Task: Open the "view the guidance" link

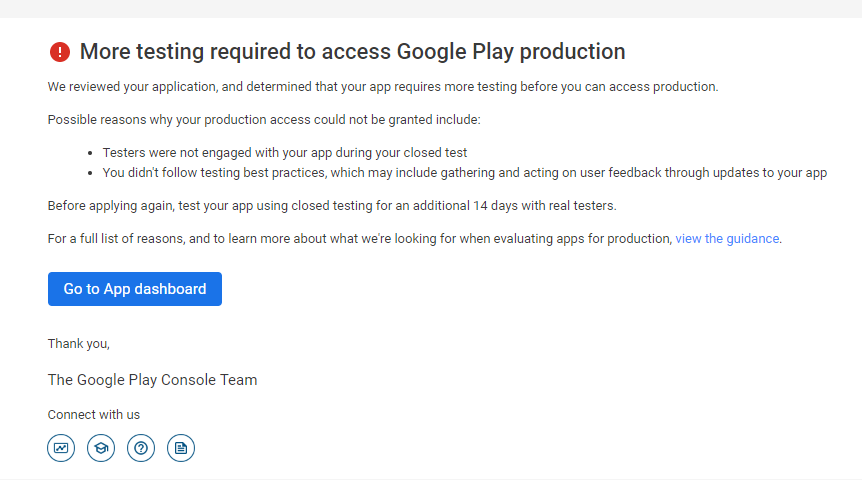Action: click(x=727, y=239)
